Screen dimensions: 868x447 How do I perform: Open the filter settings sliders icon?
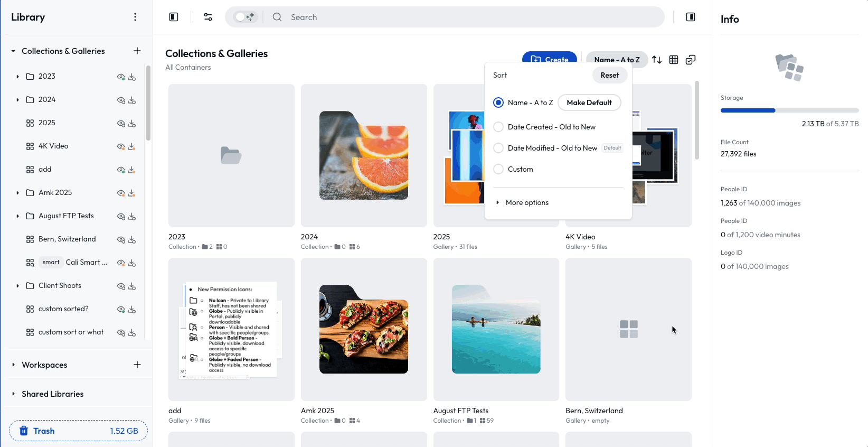coord(208,17)
